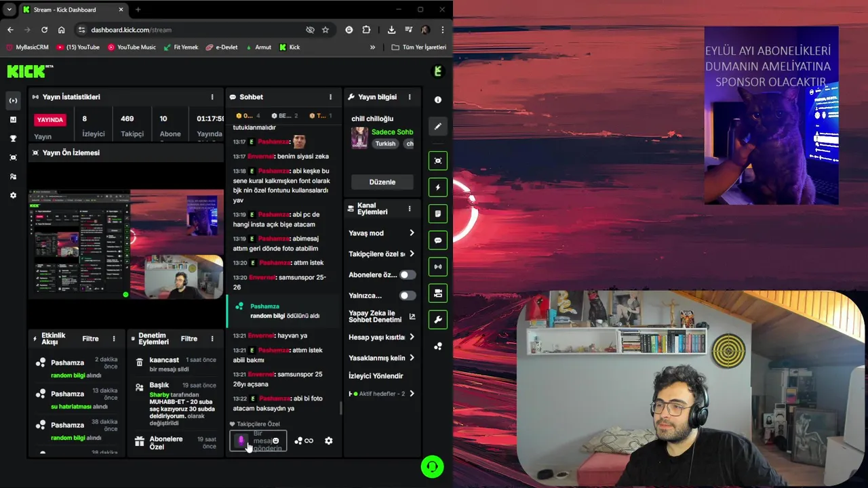868x488 pixels.
Task: Open Yayın İstatistikleri panel options menu
Action: (x=212, y=97)
